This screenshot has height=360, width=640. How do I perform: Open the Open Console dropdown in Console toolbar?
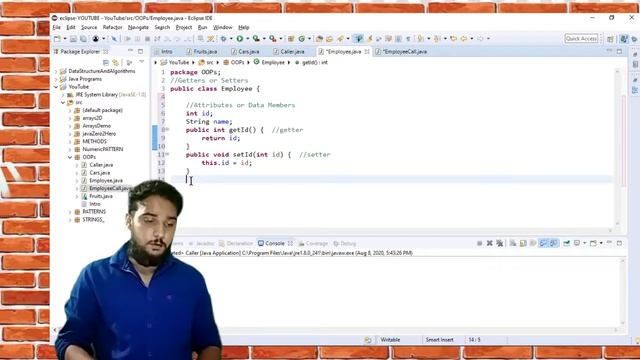pyautogui.click(x=601, y=243)
